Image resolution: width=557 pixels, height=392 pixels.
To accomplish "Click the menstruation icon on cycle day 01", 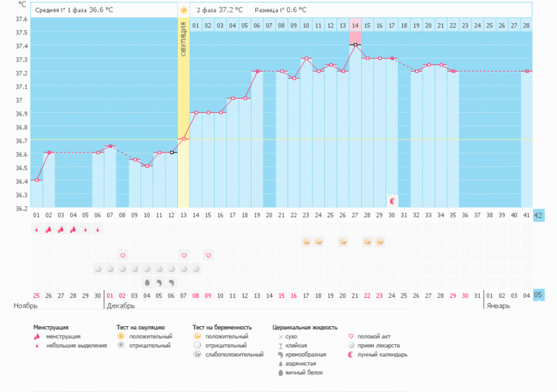I will pos(36,229).
